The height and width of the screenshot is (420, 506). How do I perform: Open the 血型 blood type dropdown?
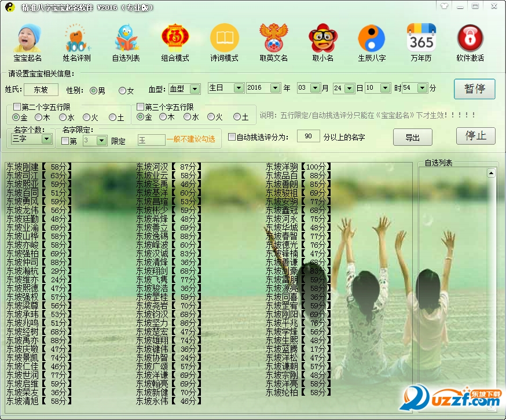(195, 89)
